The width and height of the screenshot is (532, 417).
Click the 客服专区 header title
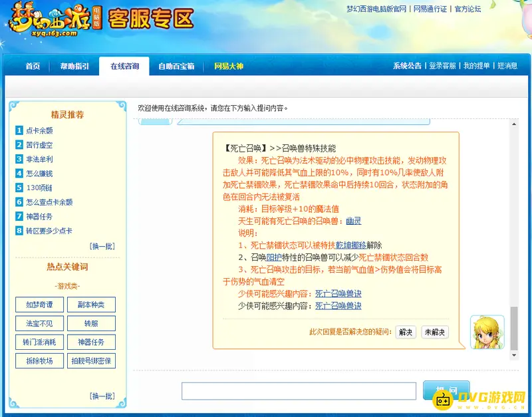(x=152, y=19)
